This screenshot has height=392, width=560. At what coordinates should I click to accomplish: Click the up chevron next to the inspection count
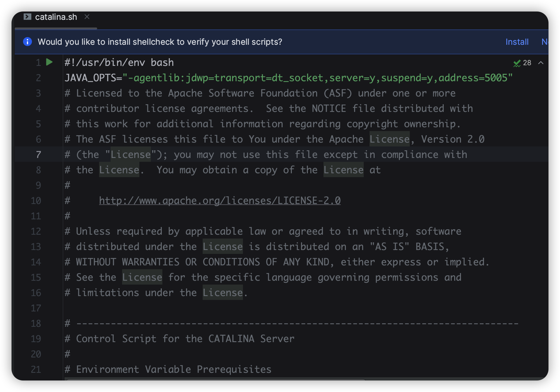(x=541, y=63)
